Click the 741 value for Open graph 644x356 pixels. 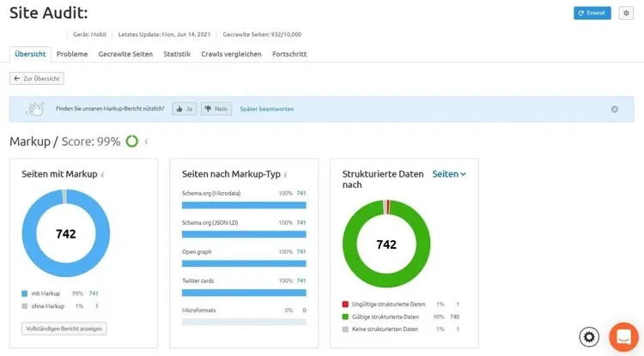(301, 252)
